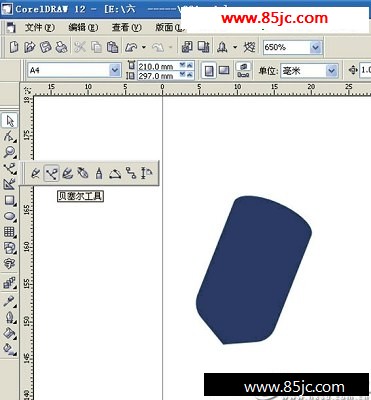This screenshot has height=400, width=371.
Task: Enable Portrait page orientation
Action: pyautogui.click(x=209, y=71)
